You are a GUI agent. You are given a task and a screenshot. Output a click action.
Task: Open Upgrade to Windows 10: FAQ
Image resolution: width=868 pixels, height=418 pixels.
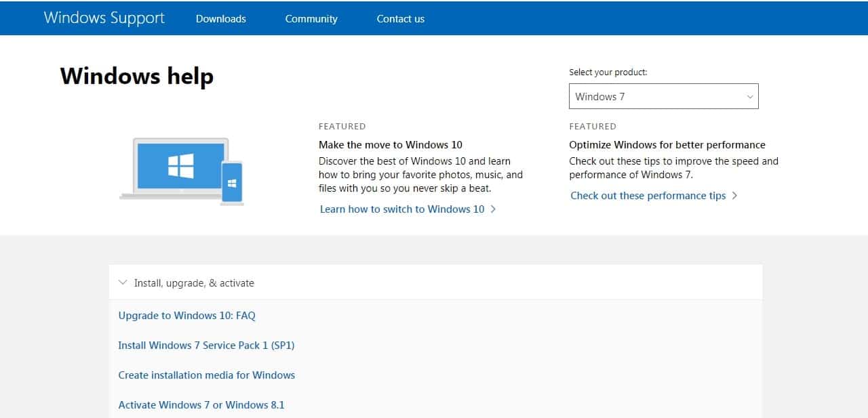pyautogui.click(x=186, y=315)
